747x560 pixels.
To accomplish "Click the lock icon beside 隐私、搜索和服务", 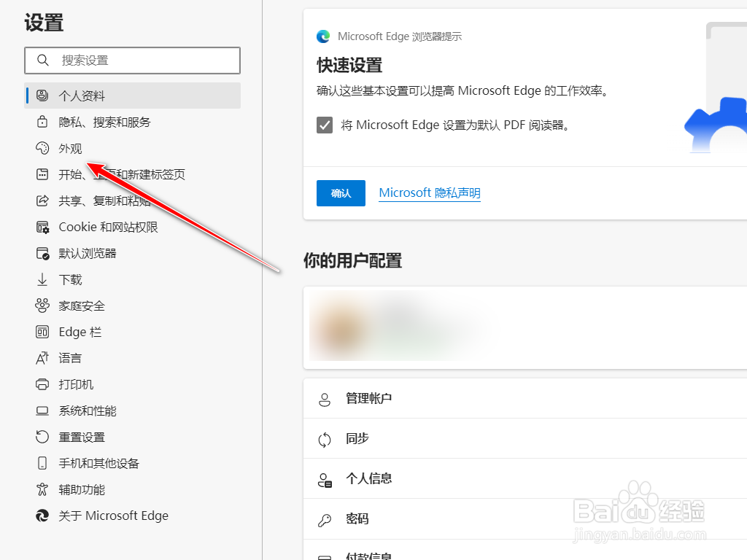I will [42, 122].
